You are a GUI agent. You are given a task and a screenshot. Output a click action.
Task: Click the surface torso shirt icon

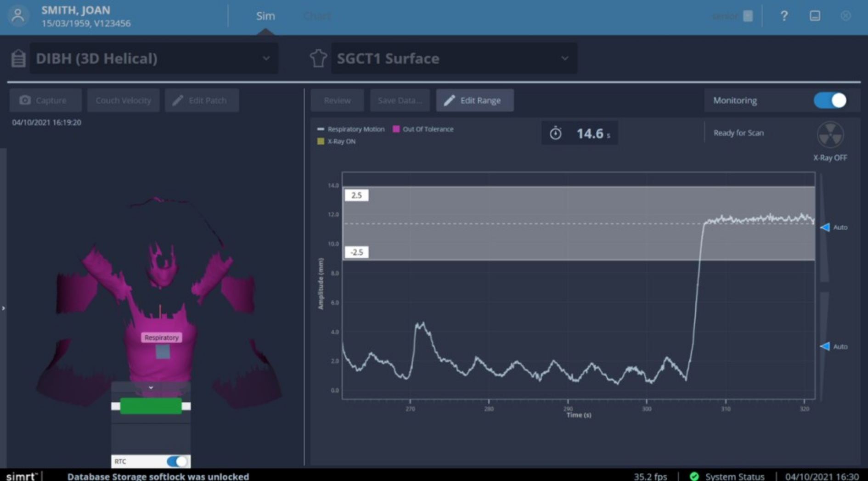click(318, 59)
